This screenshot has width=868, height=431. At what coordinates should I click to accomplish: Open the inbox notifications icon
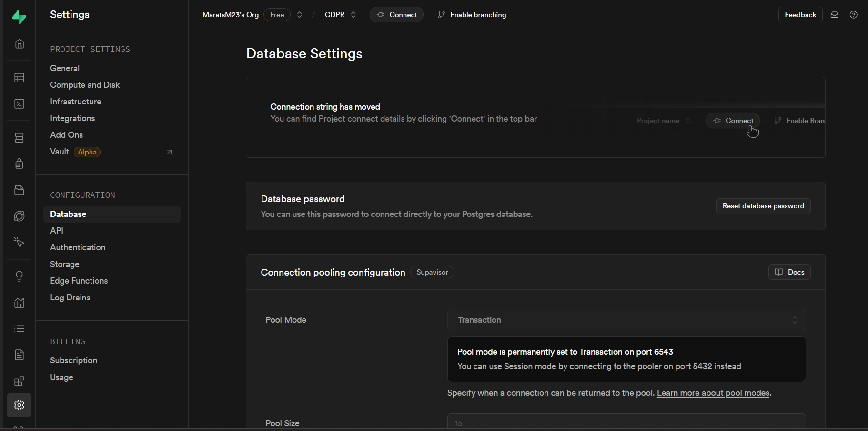(x=834, y=15)
